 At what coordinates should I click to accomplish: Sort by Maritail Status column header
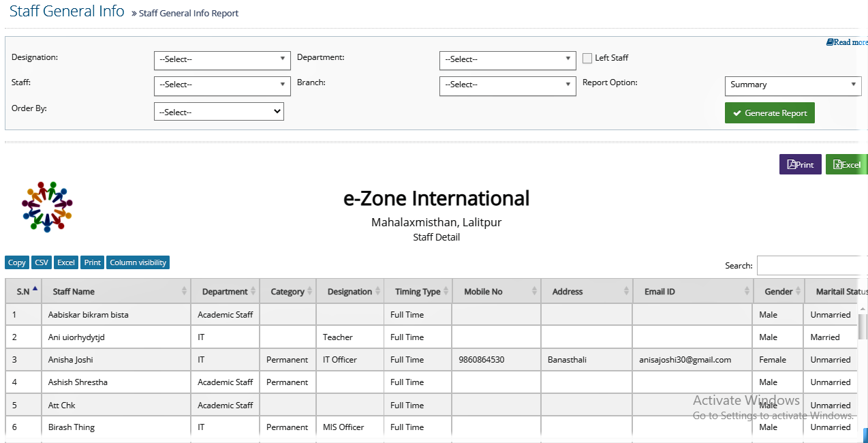point(836,291)
